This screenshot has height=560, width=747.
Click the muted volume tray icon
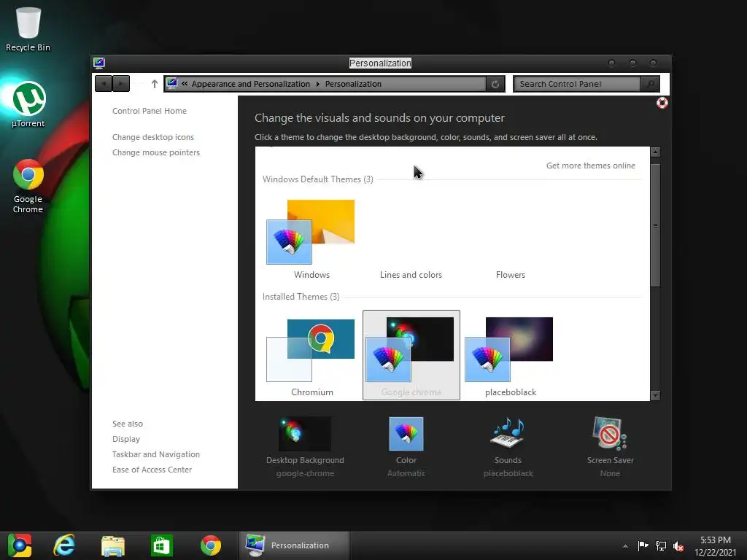tap(678, 545)
